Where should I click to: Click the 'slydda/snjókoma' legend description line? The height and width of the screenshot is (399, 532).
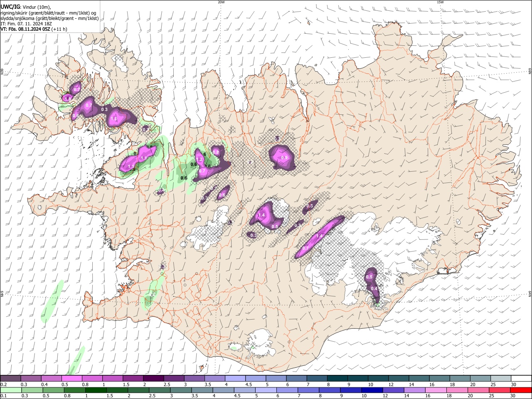pyautogui.click(x=49, y=18)
